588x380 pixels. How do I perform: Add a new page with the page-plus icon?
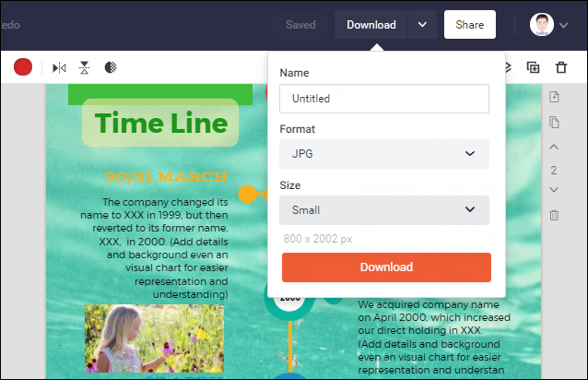(554, 97)
